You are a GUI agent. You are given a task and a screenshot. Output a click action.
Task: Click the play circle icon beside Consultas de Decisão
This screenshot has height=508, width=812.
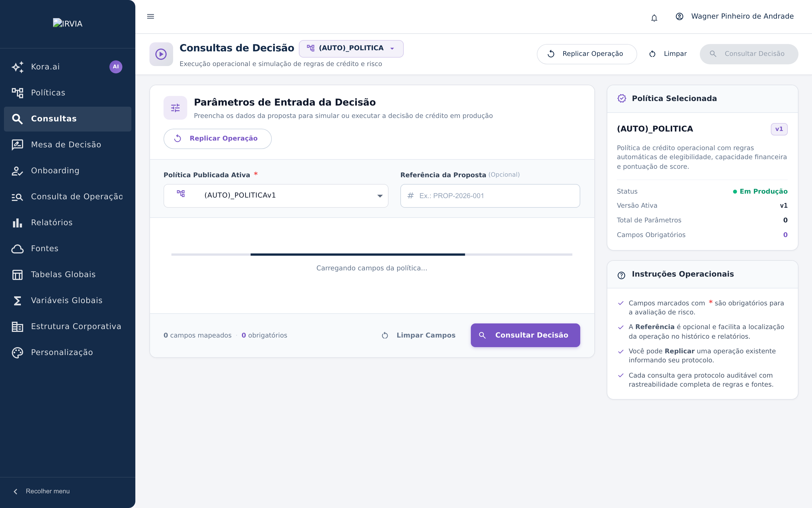coord(161,54)
